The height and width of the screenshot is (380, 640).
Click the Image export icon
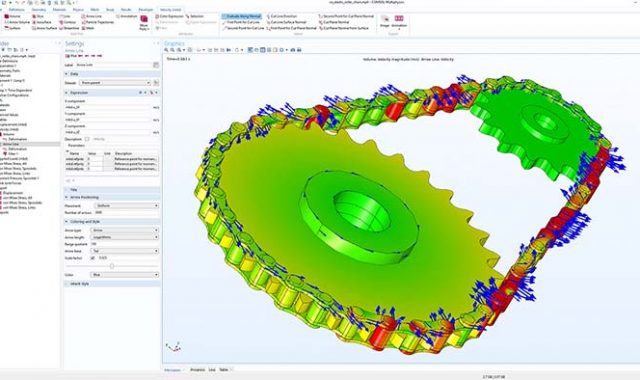click(384, 21)
